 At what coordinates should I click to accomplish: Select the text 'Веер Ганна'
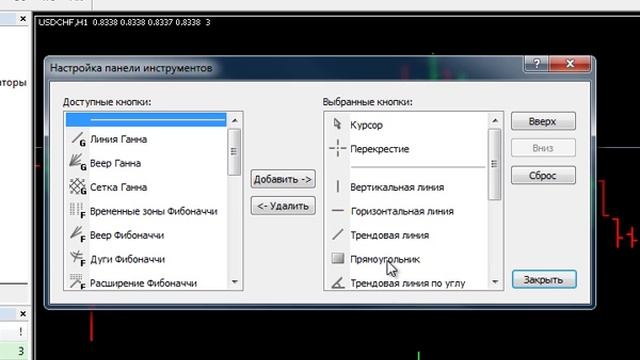point(116,163)
